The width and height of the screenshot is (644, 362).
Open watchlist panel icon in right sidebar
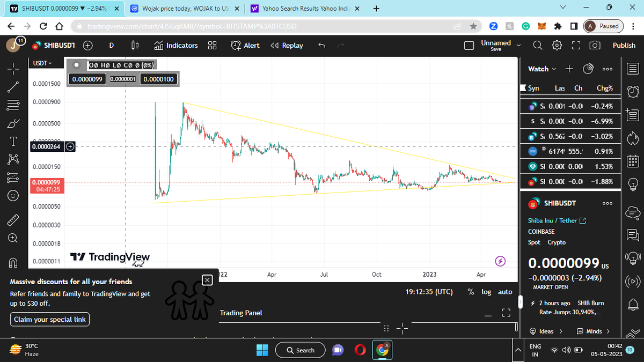[632, 69]
